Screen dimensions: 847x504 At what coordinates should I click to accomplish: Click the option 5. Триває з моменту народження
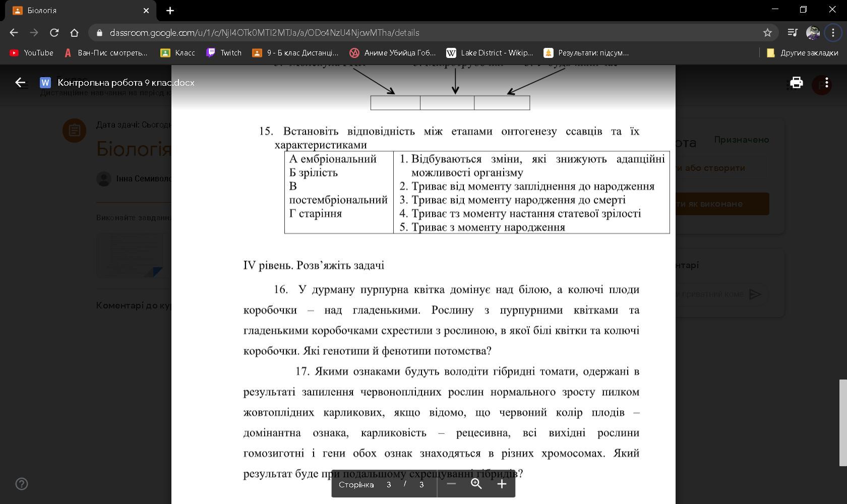tap(482, 227)
